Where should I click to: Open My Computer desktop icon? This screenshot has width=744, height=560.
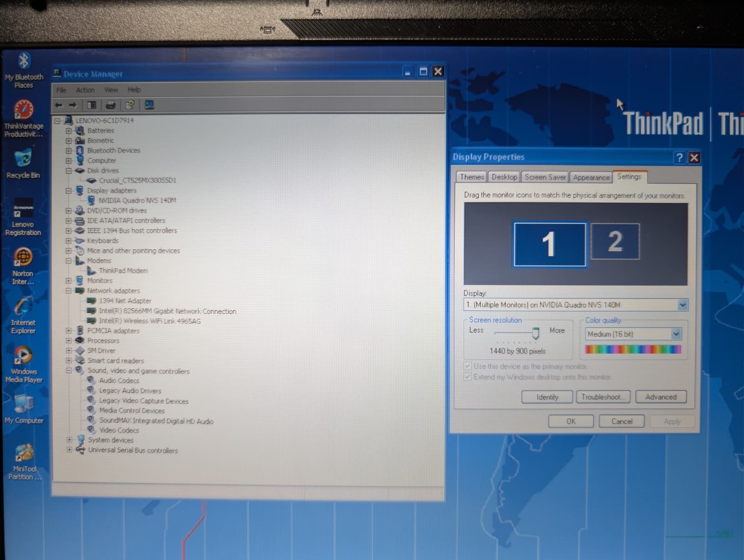point(24,409)
